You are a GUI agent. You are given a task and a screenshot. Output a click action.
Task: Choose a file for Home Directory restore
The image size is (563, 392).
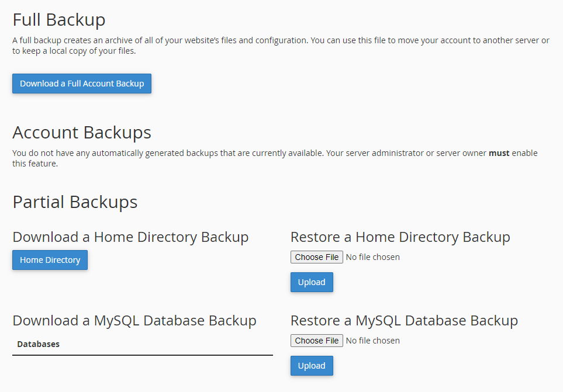tap(316, 257)
